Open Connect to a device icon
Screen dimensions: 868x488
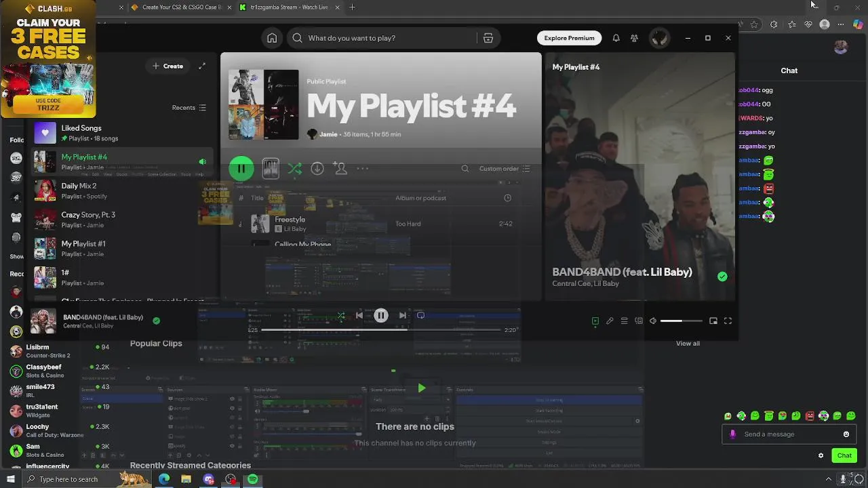tap(639, 321)
